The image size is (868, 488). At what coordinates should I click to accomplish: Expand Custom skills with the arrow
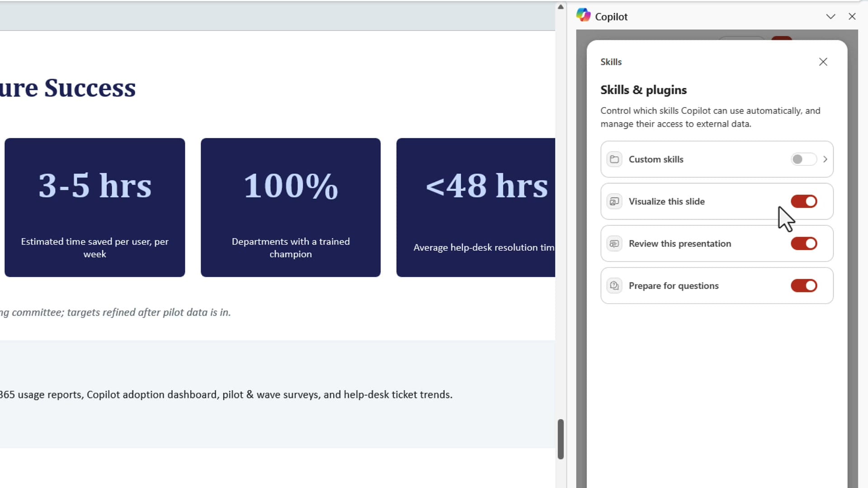826,160
